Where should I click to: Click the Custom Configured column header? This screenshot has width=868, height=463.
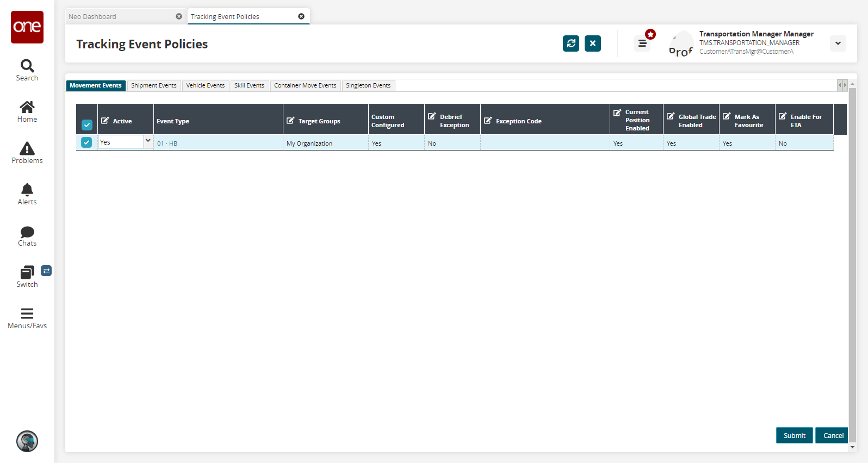396,120
